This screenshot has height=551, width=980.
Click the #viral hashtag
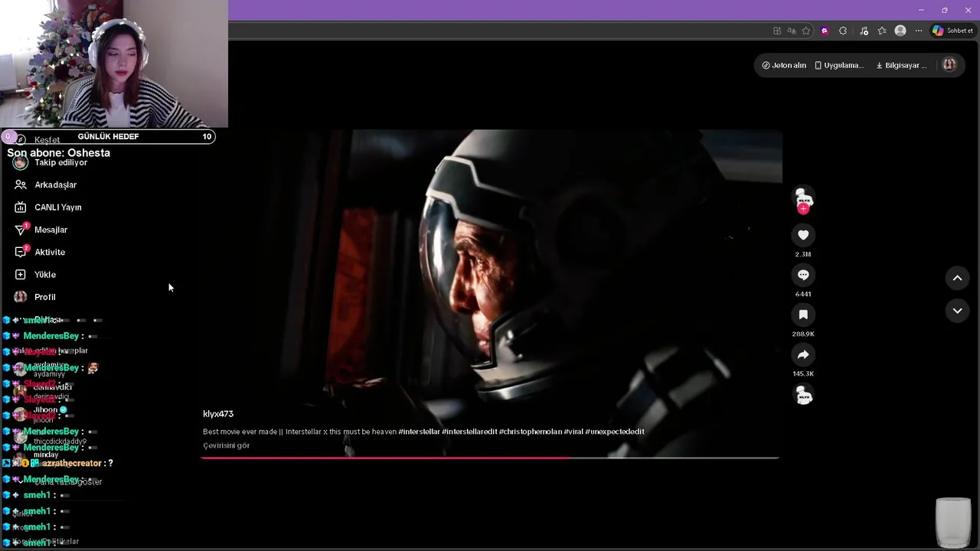point(573,432)
